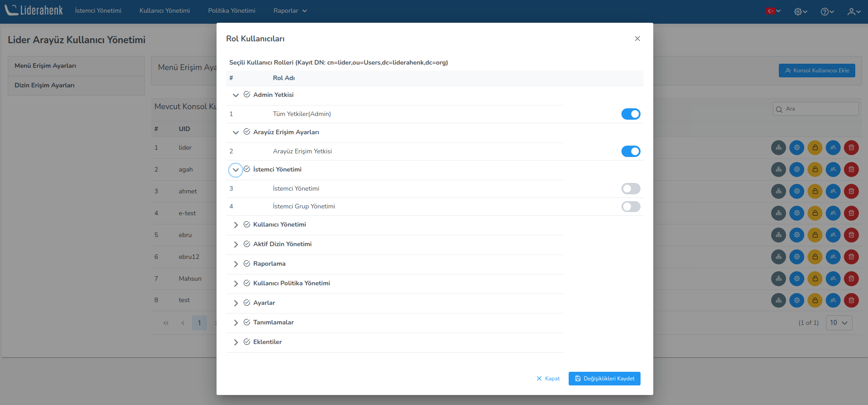The height and width of the screenshot is (405, 868).
Task: Open the user profile menu
Action: click(854, 11)
